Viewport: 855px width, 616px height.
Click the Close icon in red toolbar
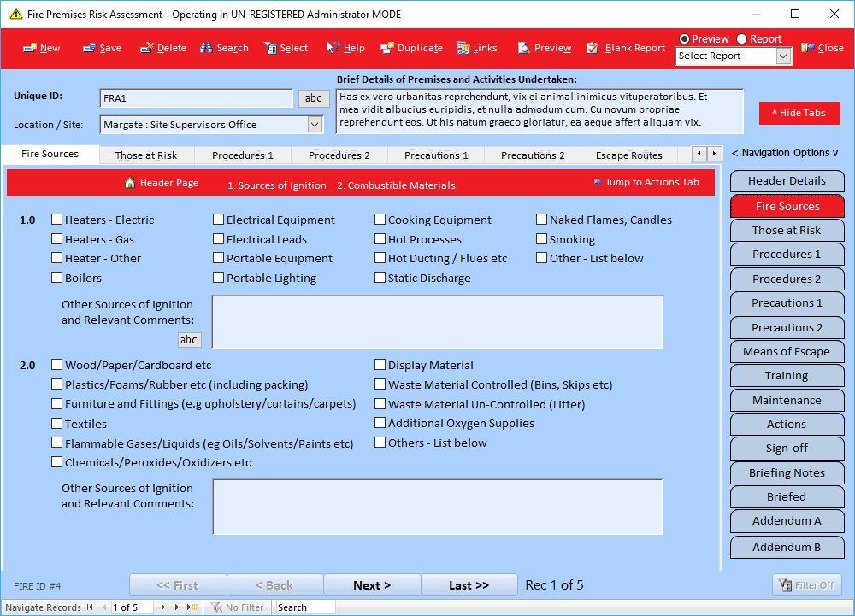click(808, 48)
